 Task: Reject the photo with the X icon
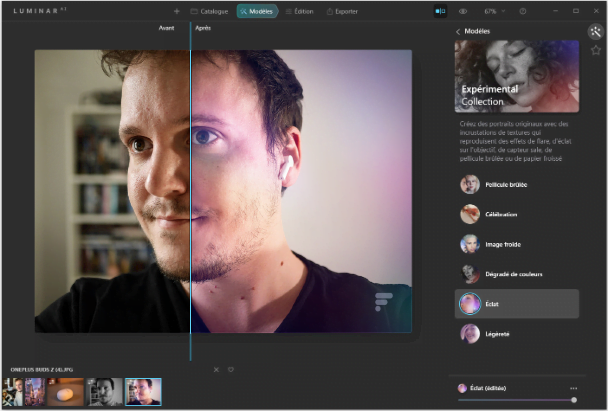click(x=216, y=370)
